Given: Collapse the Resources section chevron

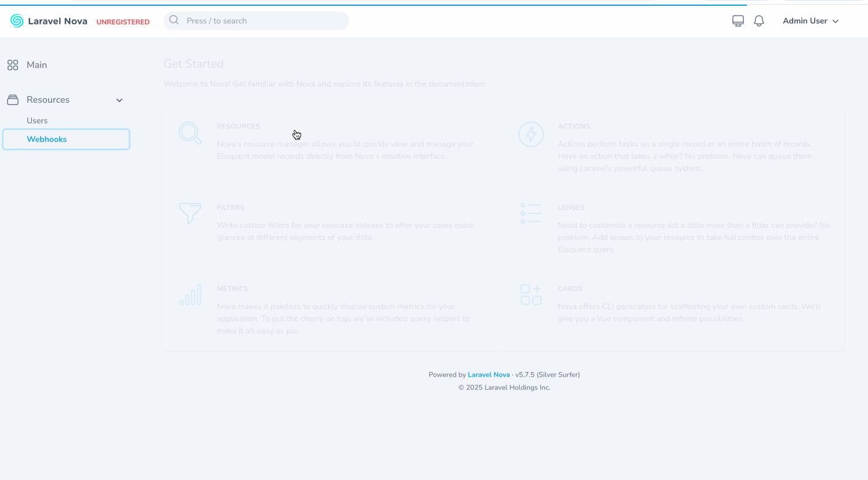Looking at the screenshot, I should [119, 100].
